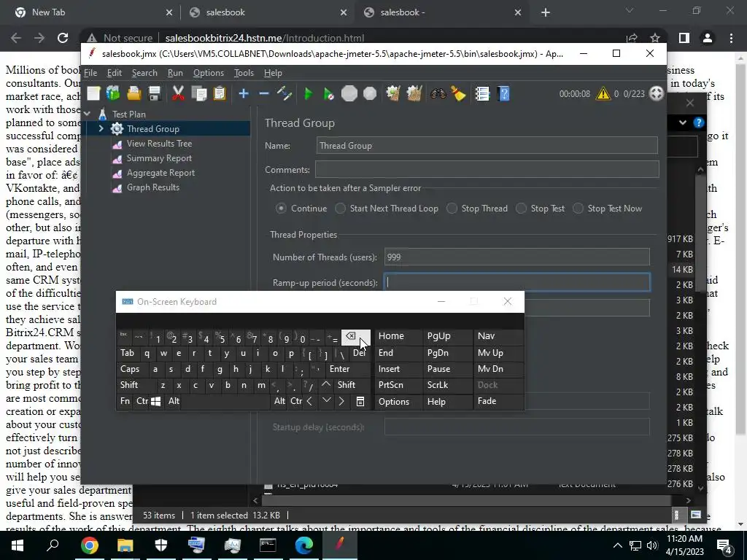Viewport: 747px width, 560px height.
Task: Click the Stop test icon
Action: 349,94
